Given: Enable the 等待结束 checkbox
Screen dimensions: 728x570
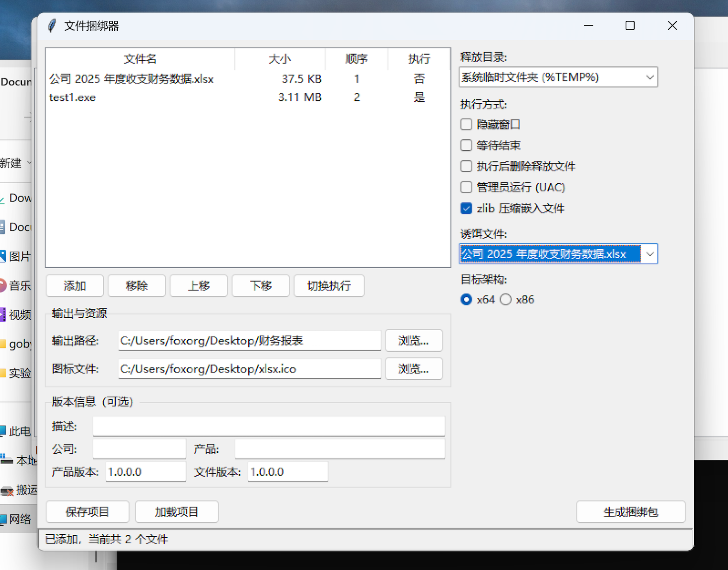Looking at the screenshot, I should coord(466,145).
